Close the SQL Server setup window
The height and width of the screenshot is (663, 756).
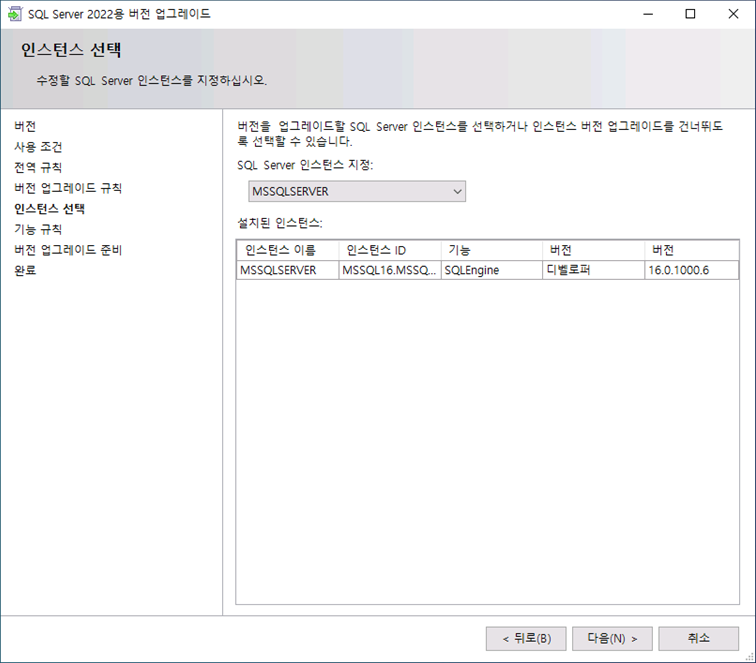click(733, 14)
